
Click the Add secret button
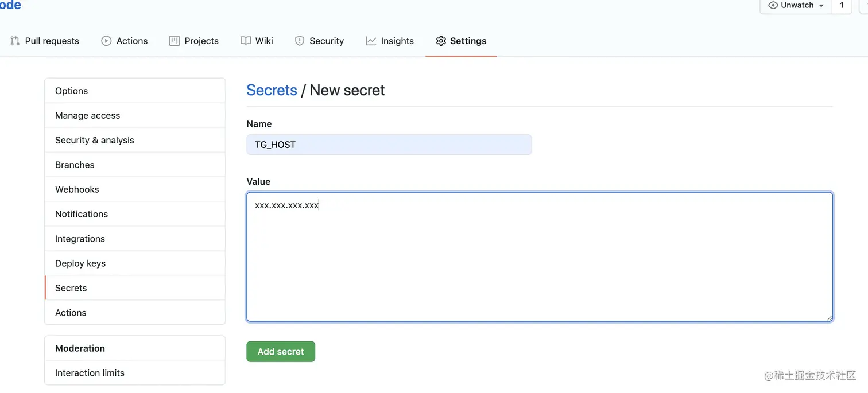pyautogui.click(x=281, y=352)
